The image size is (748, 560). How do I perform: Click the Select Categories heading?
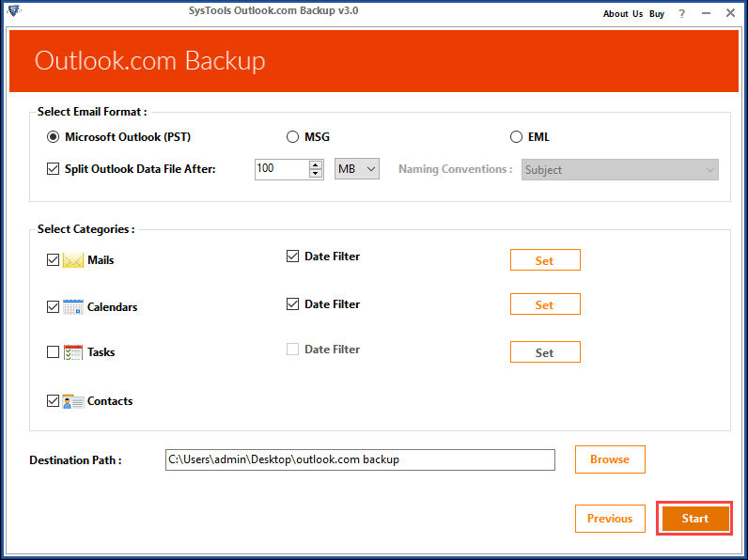[x=86, y=229]
